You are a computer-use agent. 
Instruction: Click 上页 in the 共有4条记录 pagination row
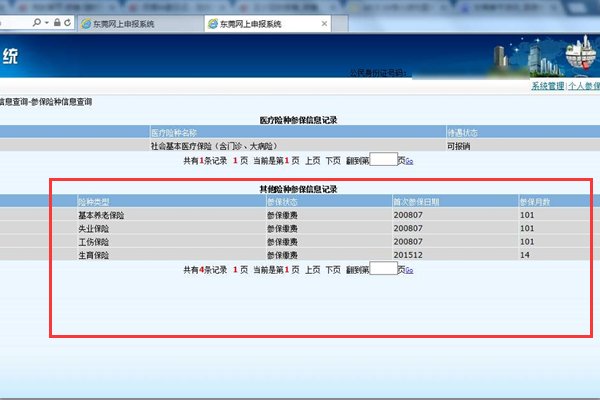click(313, 270)
